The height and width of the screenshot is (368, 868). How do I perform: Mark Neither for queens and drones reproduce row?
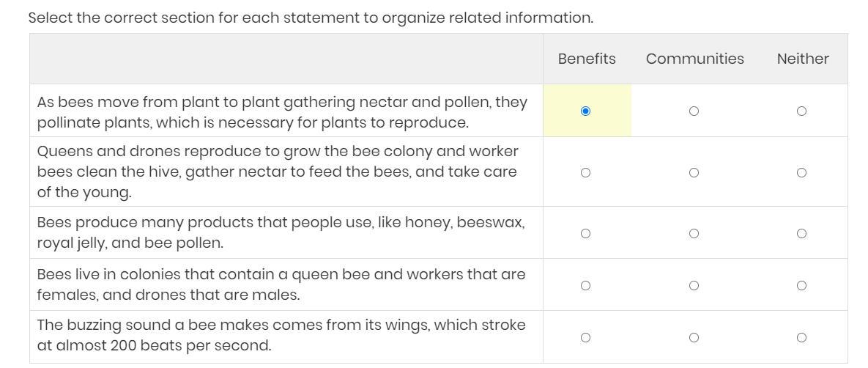tap(801, 172)
